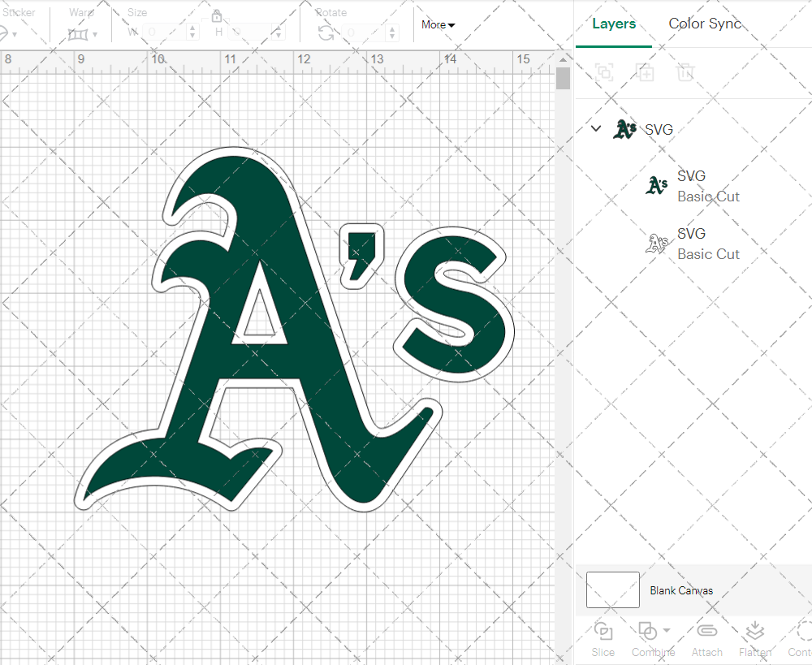
Task: Select the Blank Canvas swatch
Action: pos(612,590)
